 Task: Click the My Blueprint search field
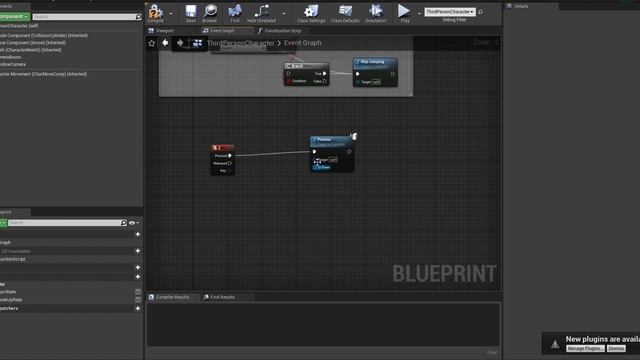(x=64, y=223)
